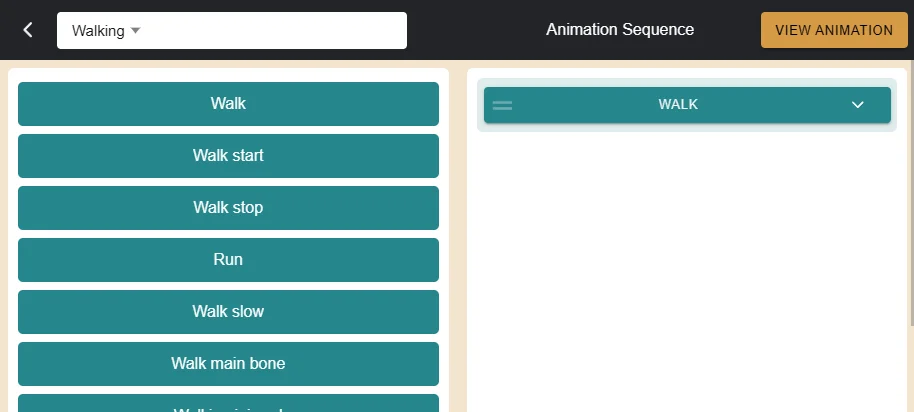Open the Walking category dropdown
The image size is (914, 412).
(x=231, y=30)
